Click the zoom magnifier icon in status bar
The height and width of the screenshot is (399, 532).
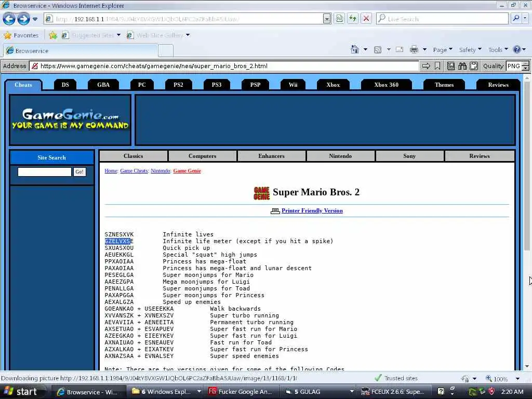pos(489,378)
